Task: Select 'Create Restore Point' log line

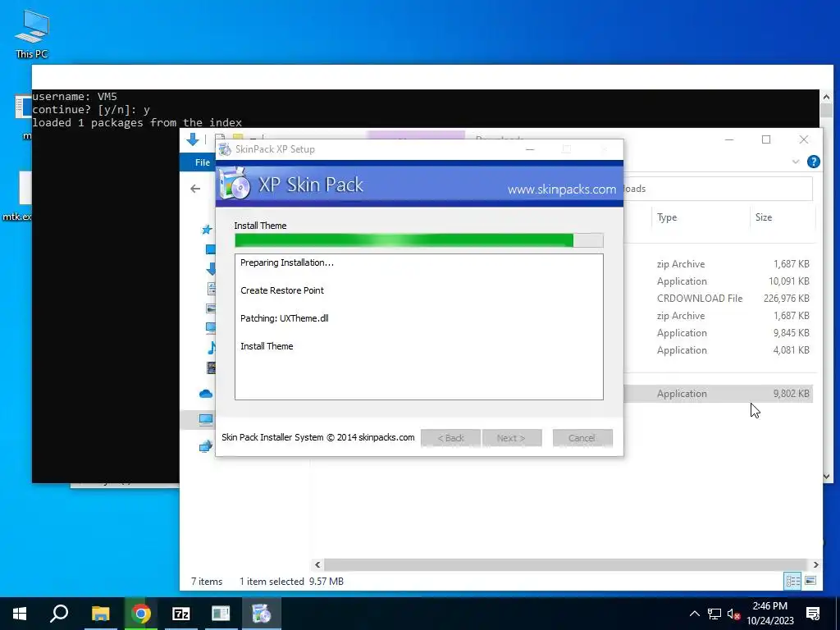Action: pos(282,290)
